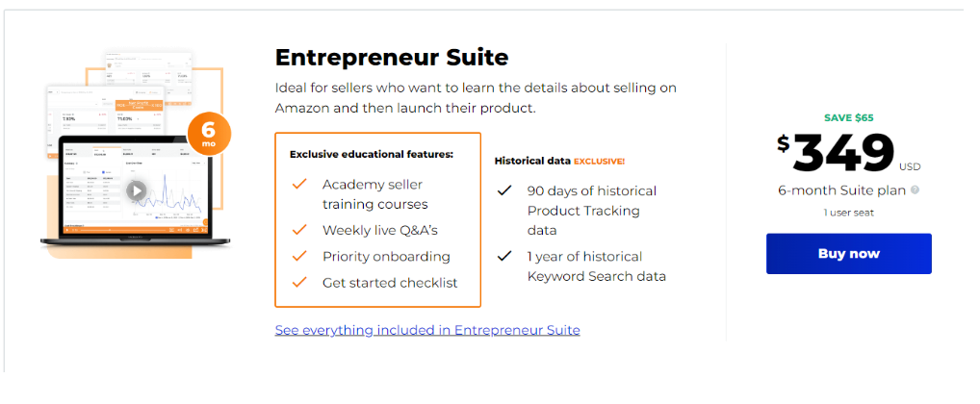Click the $349 price text
Viewport: 980px width, 404px height.
coord(842,152)
